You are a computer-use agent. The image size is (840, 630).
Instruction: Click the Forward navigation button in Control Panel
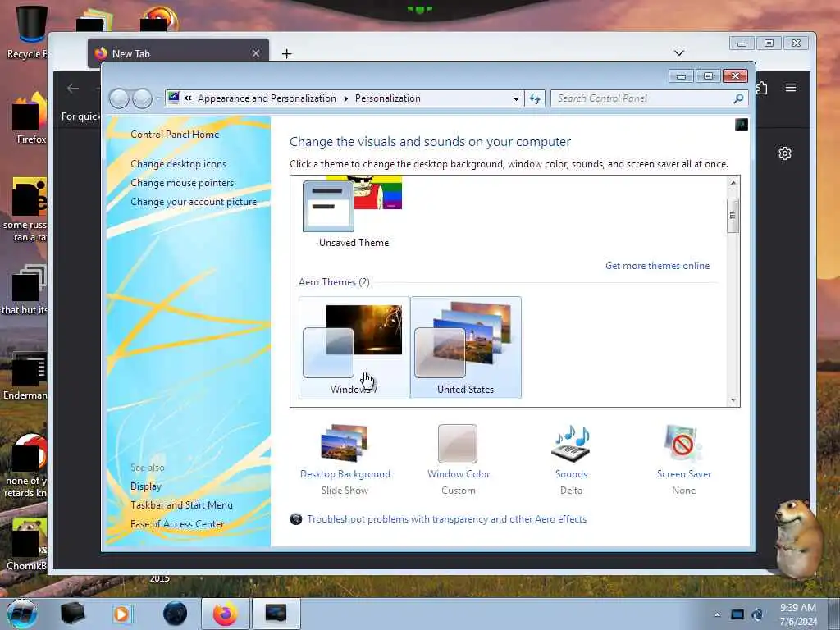pyautogui.click(x=142, y=98)
